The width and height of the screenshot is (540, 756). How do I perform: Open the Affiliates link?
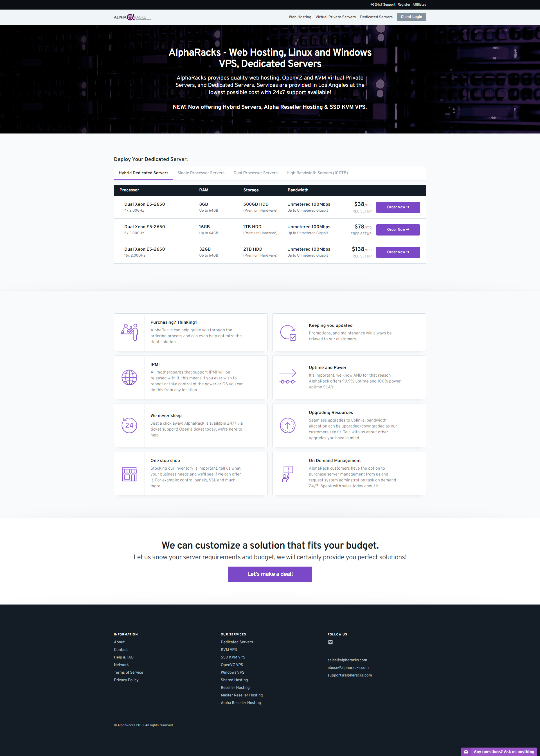419,5
